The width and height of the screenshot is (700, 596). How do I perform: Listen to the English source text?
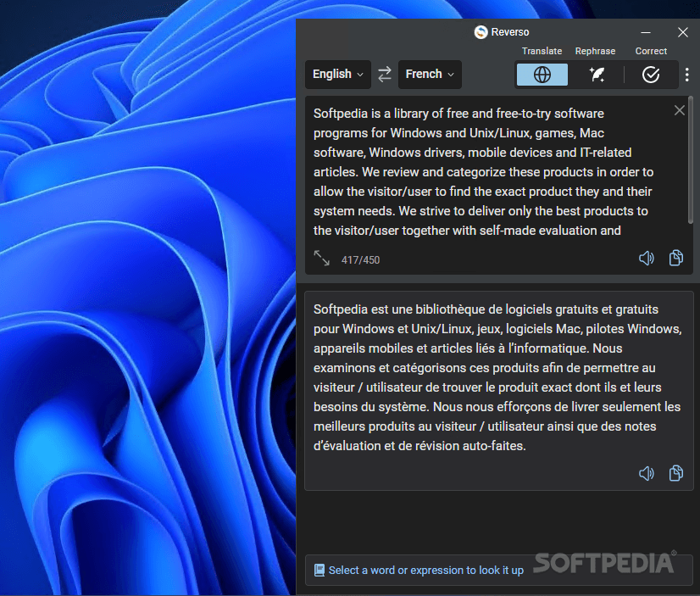[x=646, y=258]
